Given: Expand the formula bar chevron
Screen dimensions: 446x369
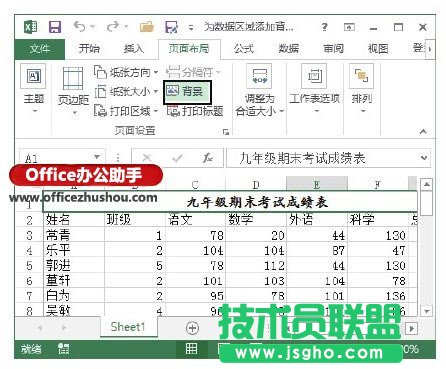Looking at the screenshot, I should [424, 157].
